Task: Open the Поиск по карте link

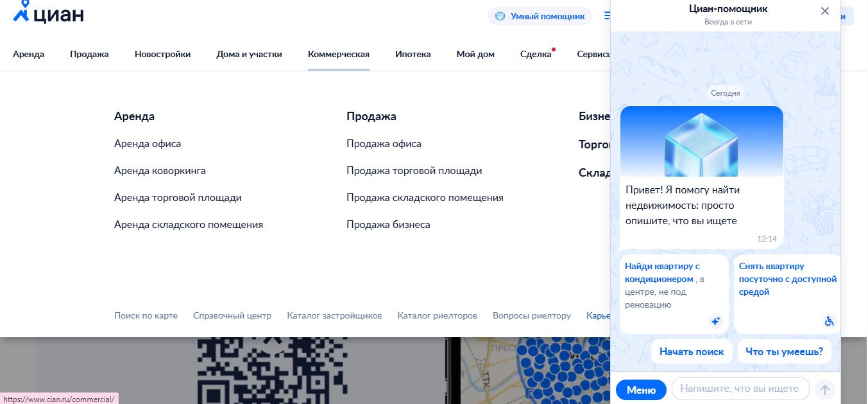Action: tap(146, 315)
